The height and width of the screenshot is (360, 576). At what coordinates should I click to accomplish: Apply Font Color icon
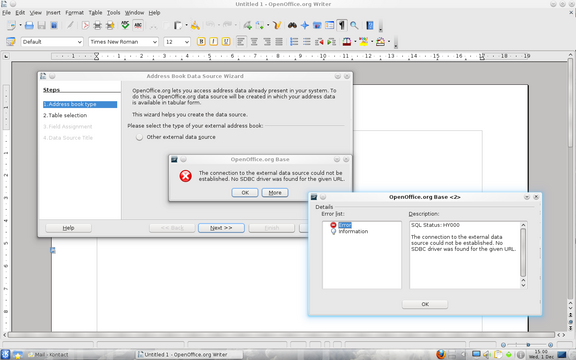click(346, 42)
